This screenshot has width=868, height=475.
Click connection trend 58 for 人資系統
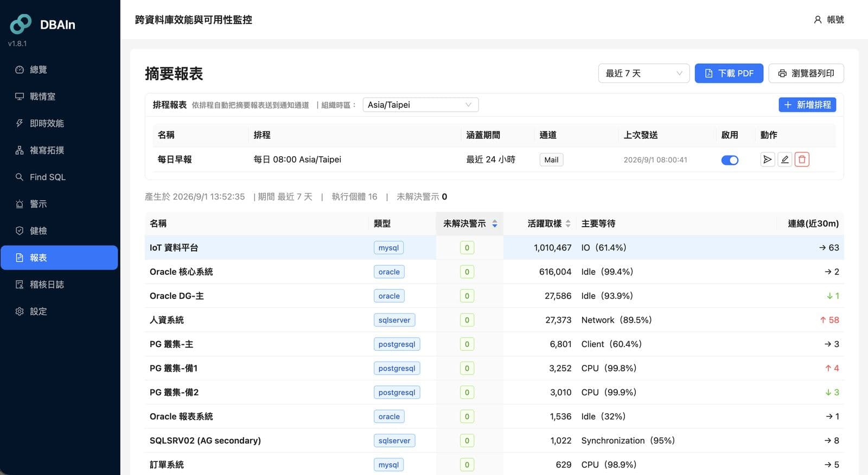[829, 320]
